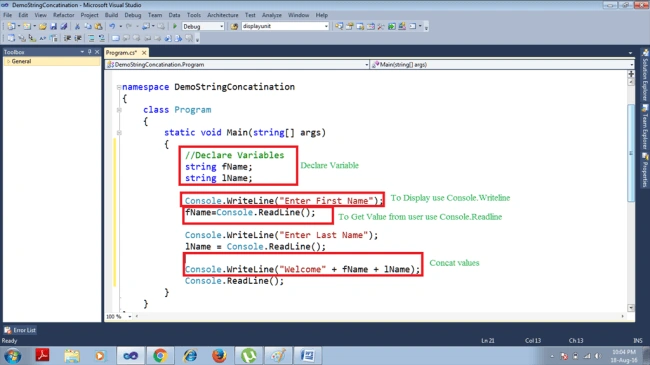
Task: Open the Debug menu
Action: pos(133,15)
